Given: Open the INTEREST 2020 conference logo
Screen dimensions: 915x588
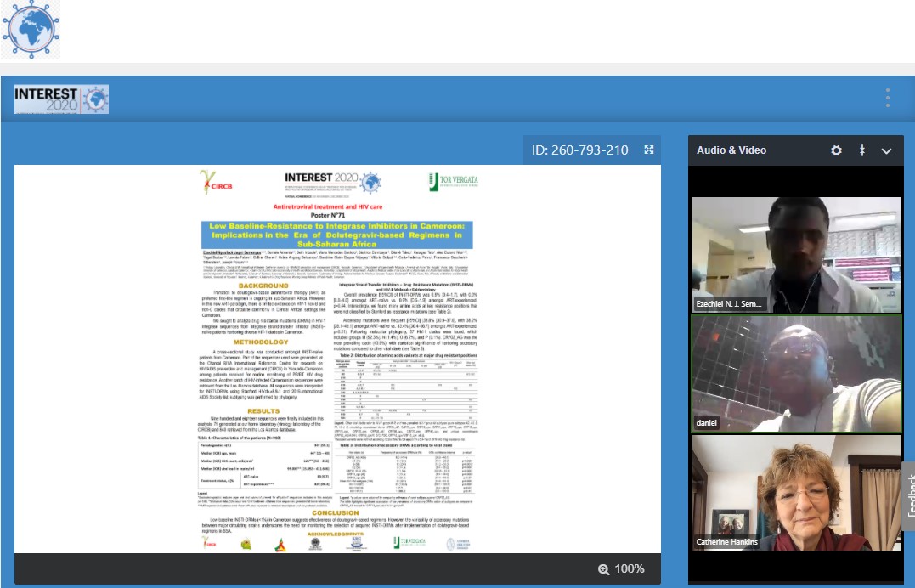Looking at the screenshot, I should tap(61, 99).
